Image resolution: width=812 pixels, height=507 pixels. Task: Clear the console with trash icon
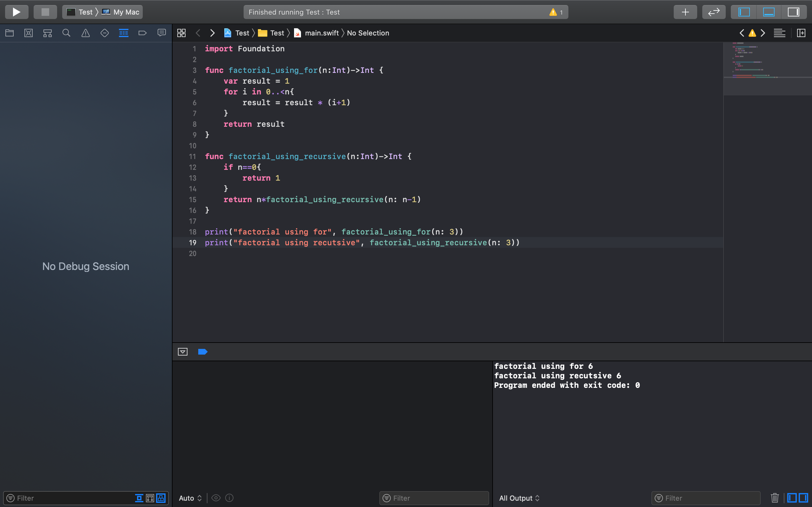[x=775, y=498]
